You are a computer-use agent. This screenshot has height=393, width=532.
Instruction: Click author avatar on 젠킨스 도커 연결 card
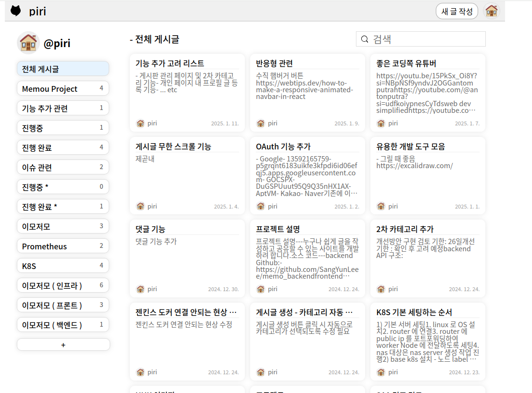(140, 372)
